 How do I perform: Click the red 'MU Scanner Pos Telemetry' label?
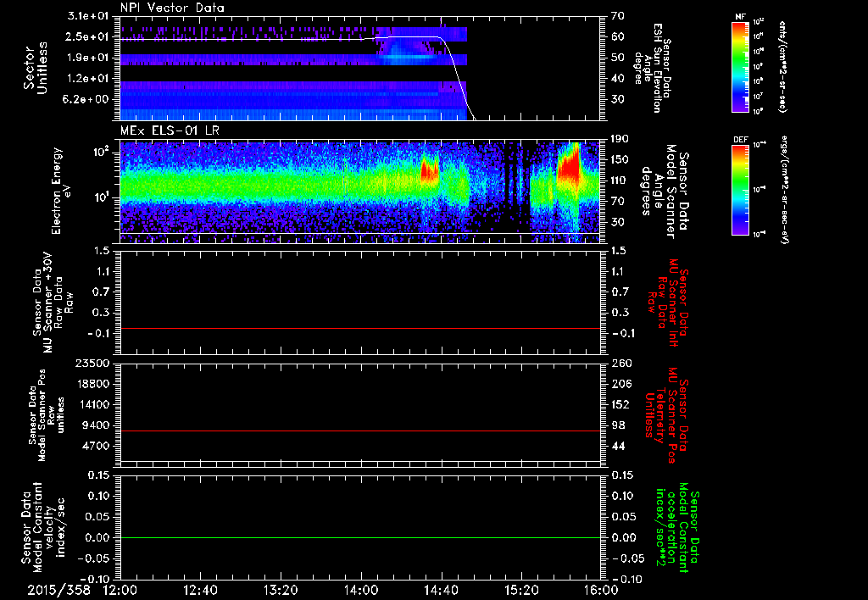coord(666,415)
